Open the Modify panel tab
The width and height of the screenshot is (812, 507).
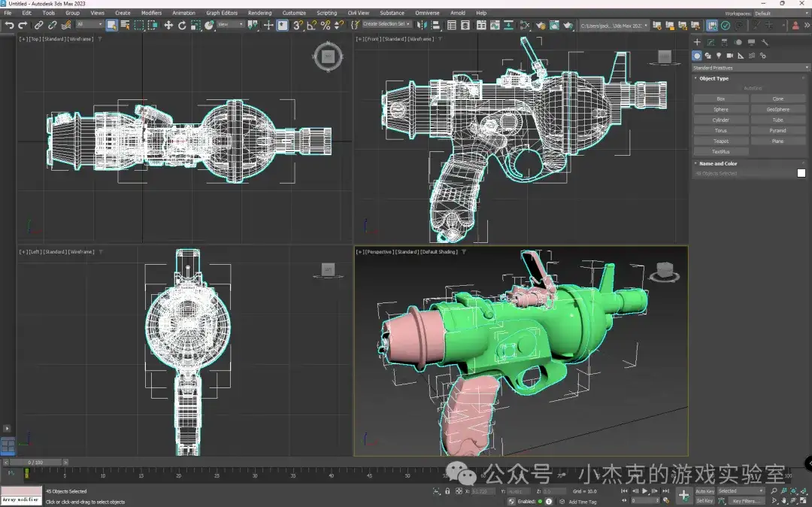710,43
